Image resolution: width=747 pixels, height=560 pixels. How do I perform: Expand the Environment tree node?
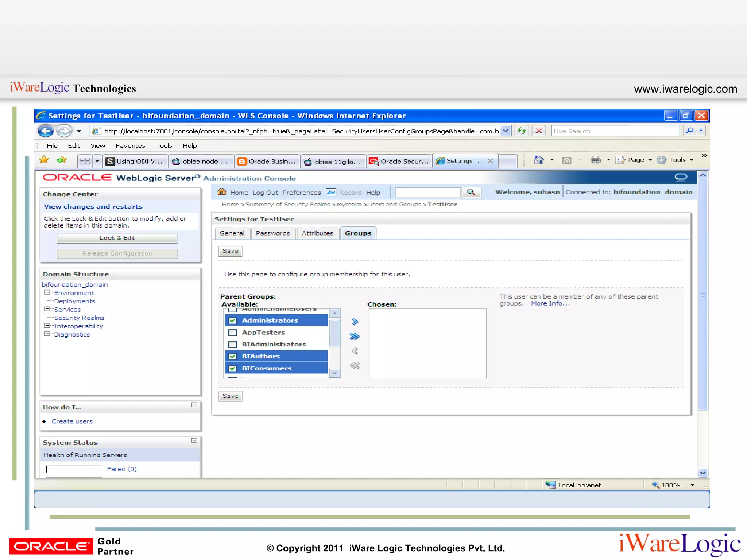pyautogui.click(x=47, y=292)
